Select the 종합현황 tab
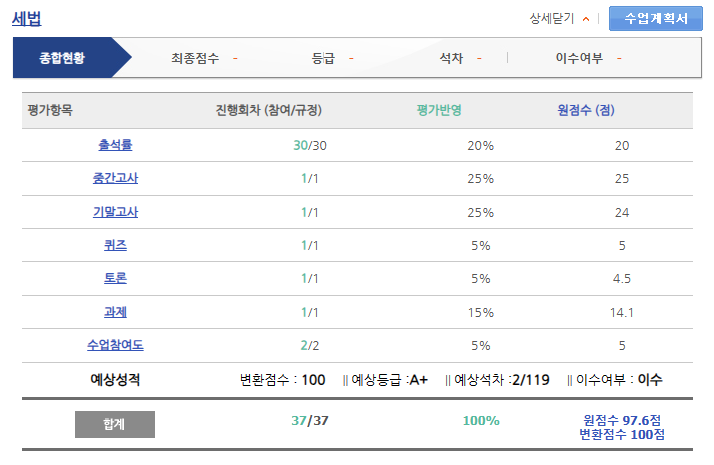The width and height of the screenshot is (714, 465). 72,58
